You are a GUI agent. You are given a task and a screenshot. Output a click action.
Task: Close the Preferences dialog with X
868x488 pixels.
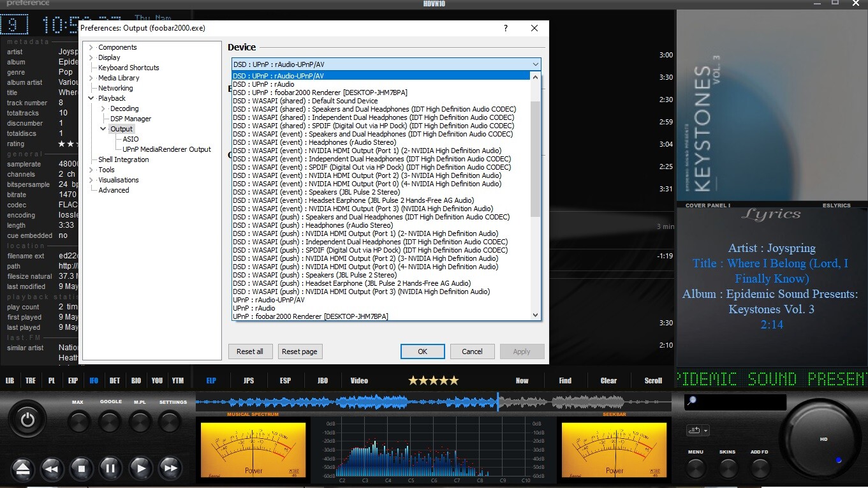534,28
